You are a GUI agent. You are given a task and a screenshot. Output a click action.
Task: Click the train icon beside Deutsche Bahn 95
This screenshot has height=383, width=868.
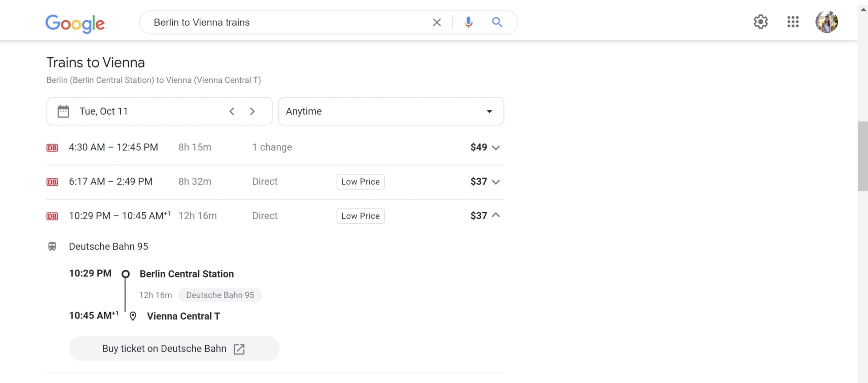click(x=52, y=246)
